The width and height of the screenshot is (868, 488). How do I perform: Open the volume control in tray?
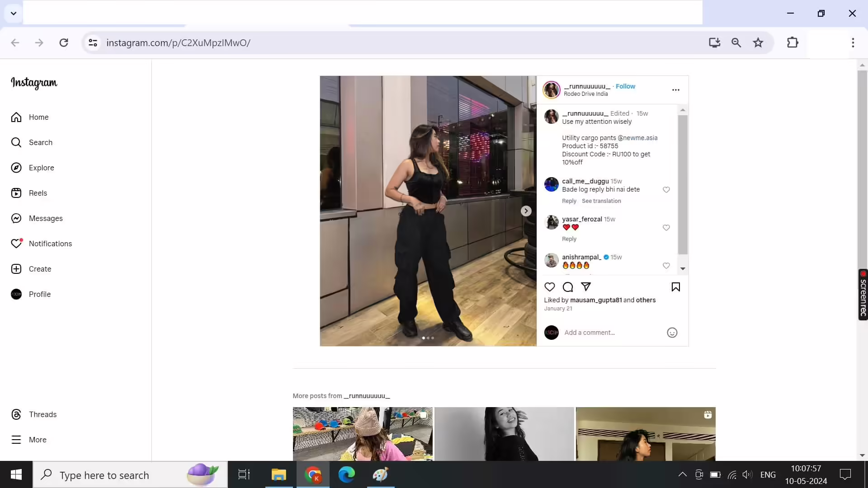pyautogui.click(x=747, y=474)
